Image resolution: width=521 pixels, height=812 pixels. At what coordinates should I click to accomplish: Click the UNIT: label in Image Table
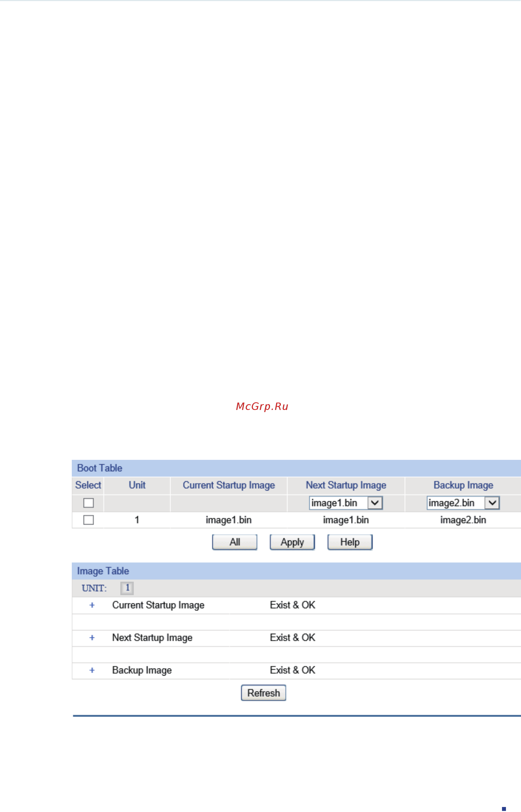pyautogui.click(x=94, y=588)
